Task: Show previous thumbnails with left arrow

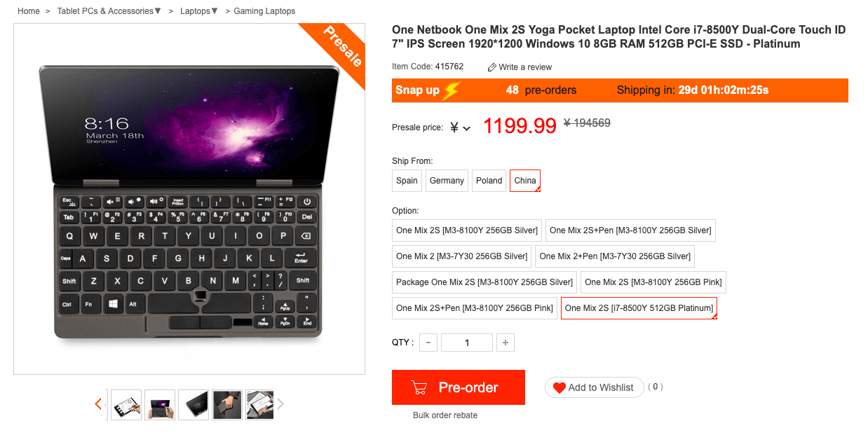Action: tap(98, 404)
